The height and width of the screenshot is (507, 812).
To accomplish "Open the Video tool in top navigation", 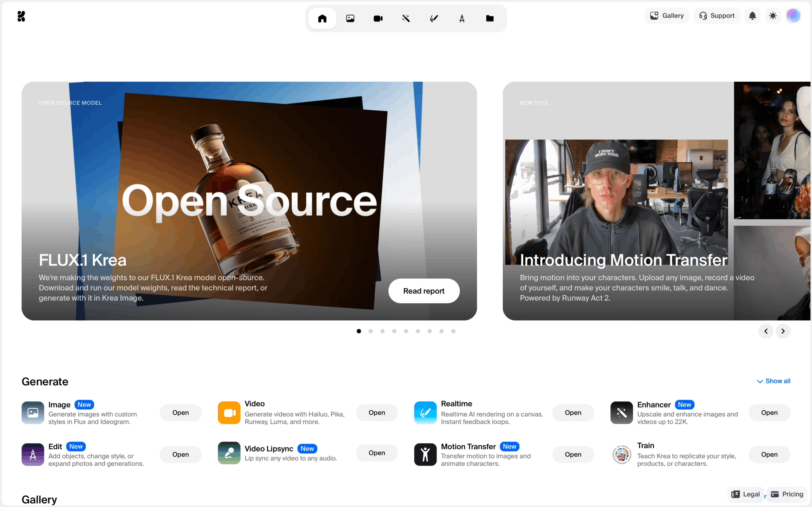I will point(378,19).
